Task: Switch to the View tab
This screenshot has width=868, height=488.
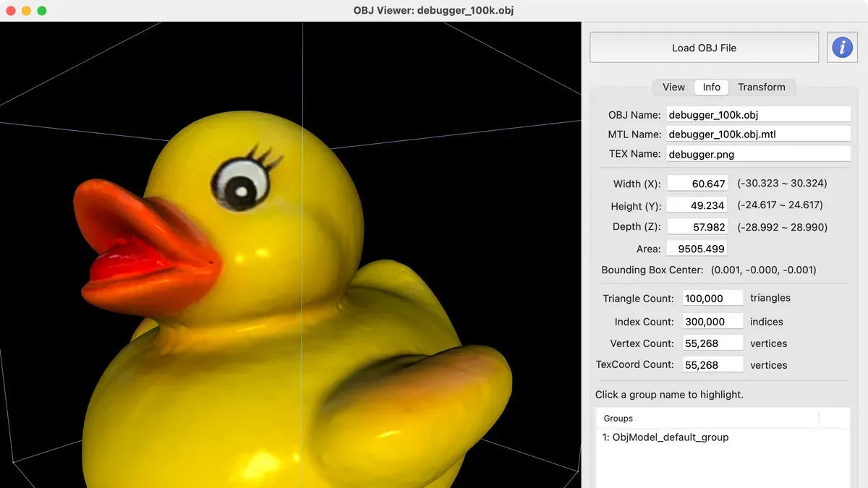Action: [673, 87]
